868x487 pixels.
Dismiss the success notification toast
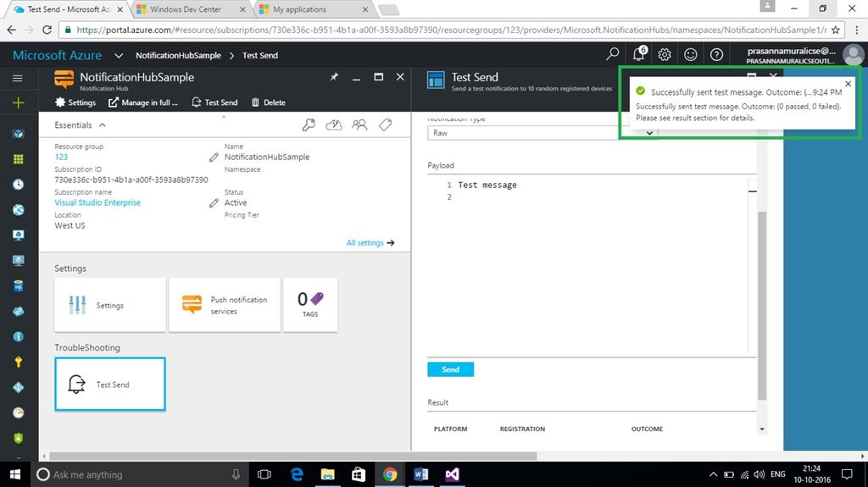coord(848,84)
